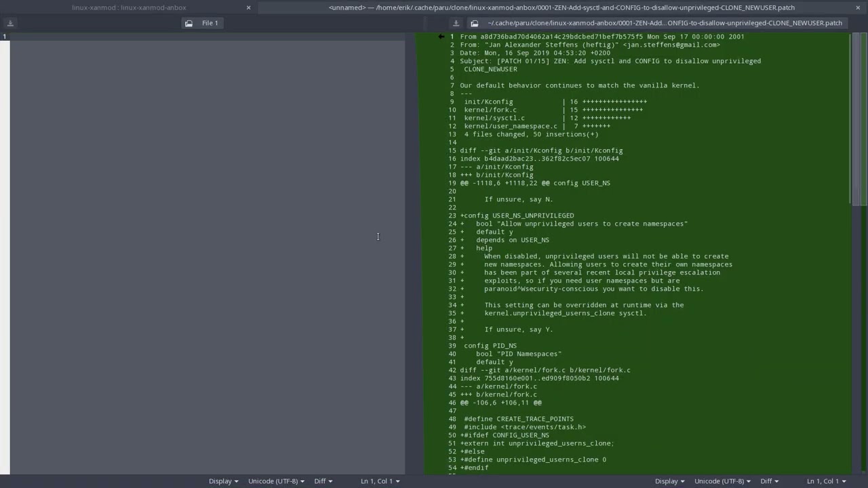Click the save icon of the left pane
This screenshot has height=488, width=868.
click(10, 23)
